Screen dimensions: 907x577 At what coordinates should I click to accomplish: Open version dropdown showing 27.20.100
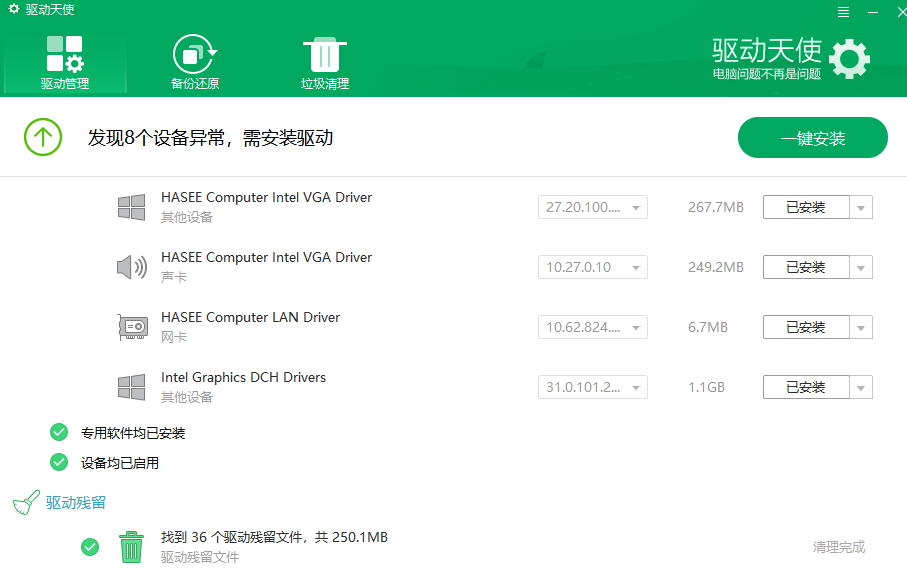[x=592, y=208]
